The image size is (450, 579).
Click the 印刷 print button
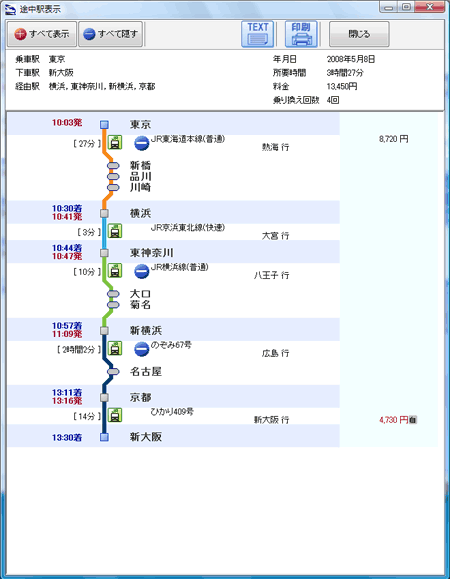pyautogui.click(x=301, y=34)
